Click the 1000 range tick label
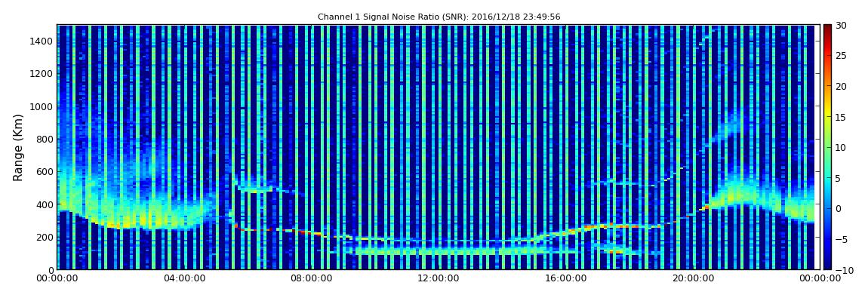868x307 pixels. [x=42, y=106]
